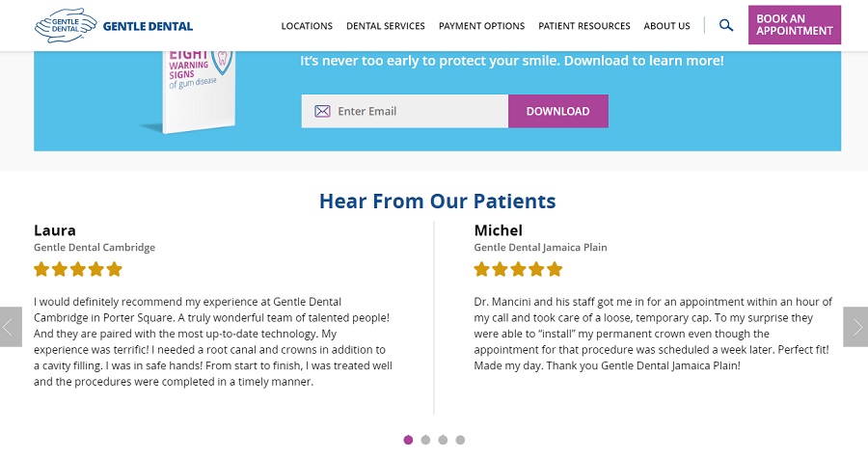Expand the Payment Options menu
The height and width of the screenshot is (458, 868).
(x=481, y=26)
